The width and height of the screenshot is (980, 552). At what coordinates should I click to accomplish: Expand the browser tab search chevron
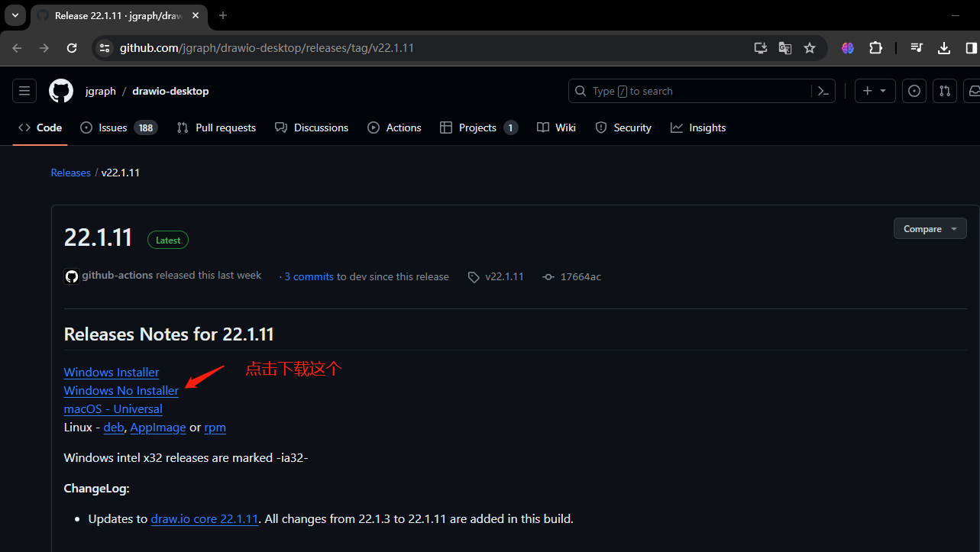click(x=15, y=15)
